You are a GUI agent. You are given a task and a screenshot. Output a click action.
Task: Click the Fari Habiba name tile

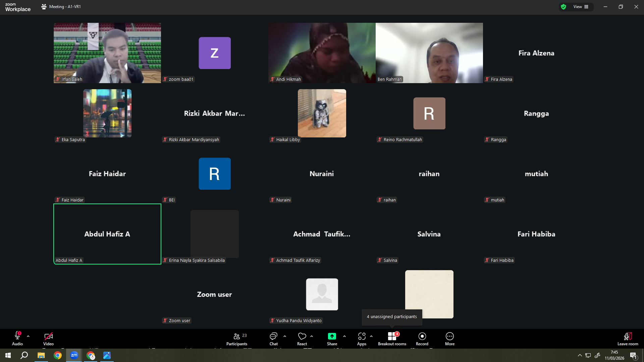coord(537,234)
